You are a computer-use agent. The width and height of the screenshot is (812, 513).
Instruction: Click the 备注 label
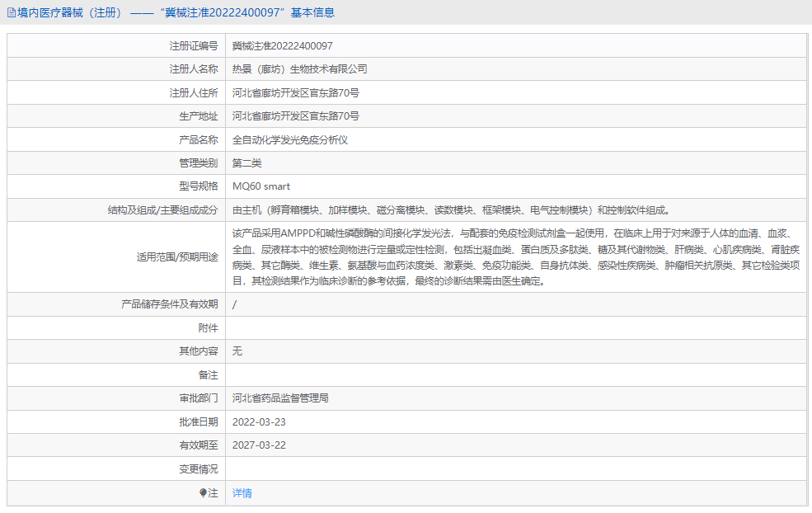point(209,375)
